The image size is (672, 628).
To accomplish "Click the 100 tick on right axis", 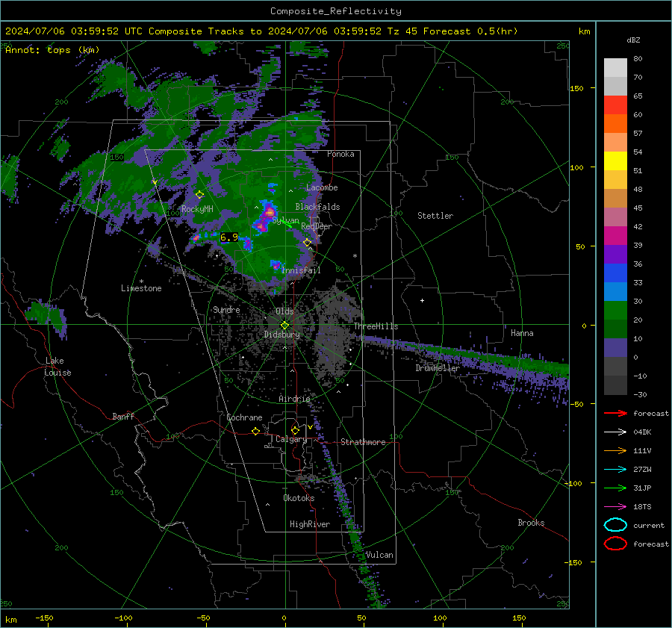I will pyautogui.click(x=577, y=167).
